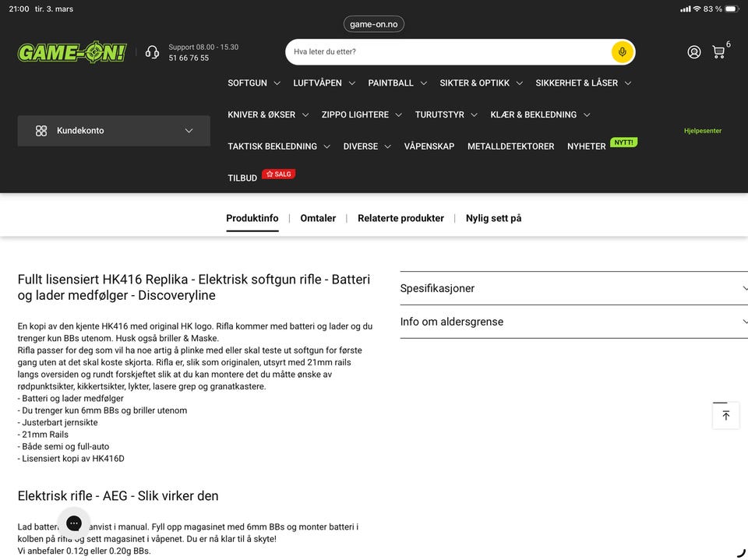
Task: Expand the Info om aldersgrense section
Action: tap(574, 322)
